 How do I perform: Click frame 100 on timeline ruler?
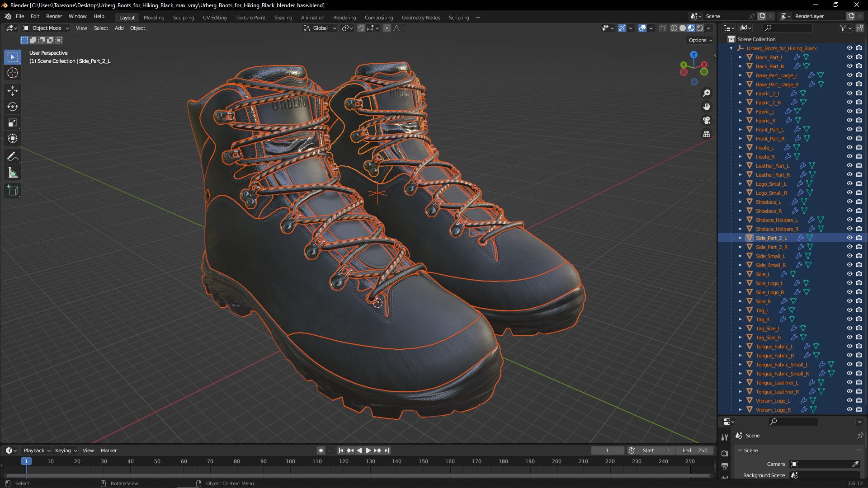click(x=290, y=461)
